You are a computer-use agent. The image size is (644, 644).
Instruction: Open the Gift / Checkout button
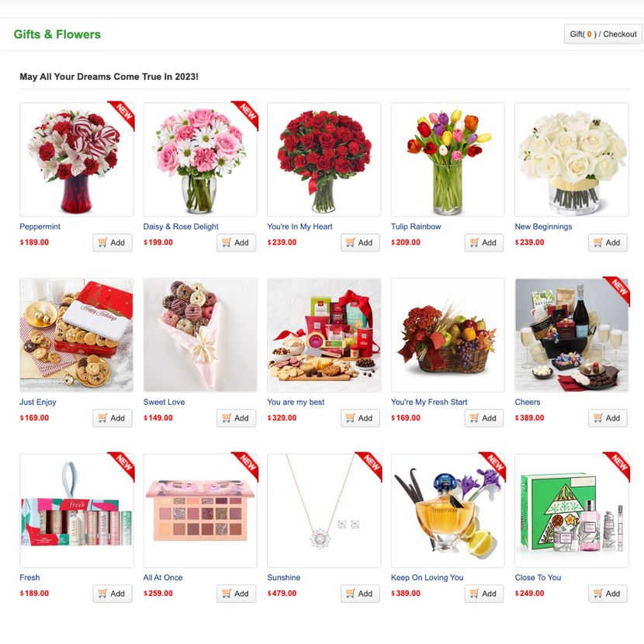point(603,34)
